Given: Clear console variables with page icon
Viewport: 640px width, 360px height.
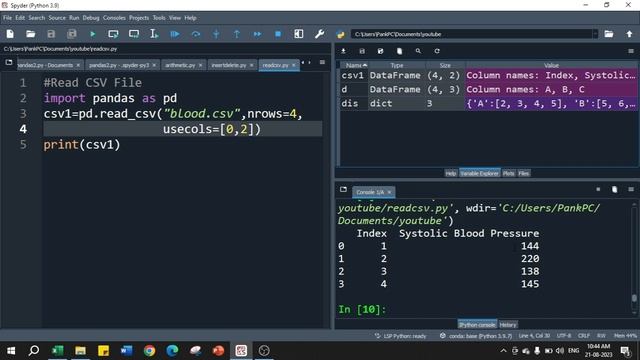Looking at the screenshot, I should (x=615, y=189).
